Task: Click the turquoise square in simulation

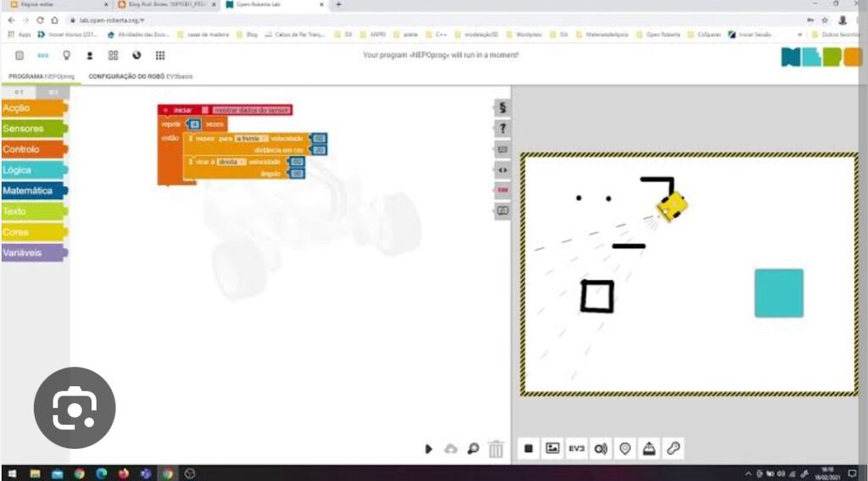Action: [x=778, y=293]
